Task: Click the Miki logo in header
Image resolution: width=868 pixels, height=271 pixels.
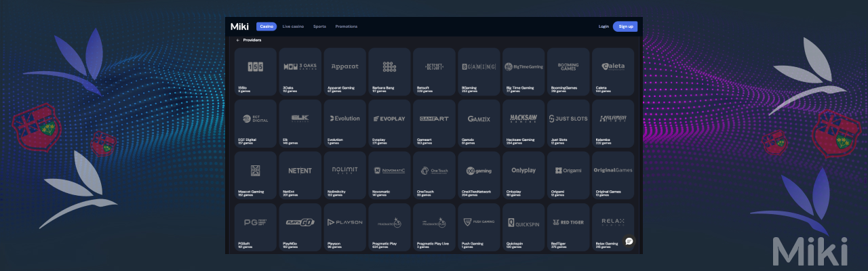Action: click(239, 26)
